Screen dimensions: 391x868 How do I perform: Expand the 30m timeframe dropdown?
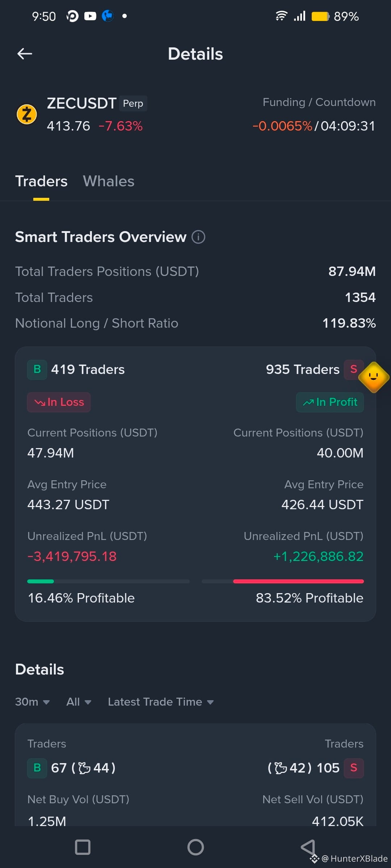click(x=32, y=702)
